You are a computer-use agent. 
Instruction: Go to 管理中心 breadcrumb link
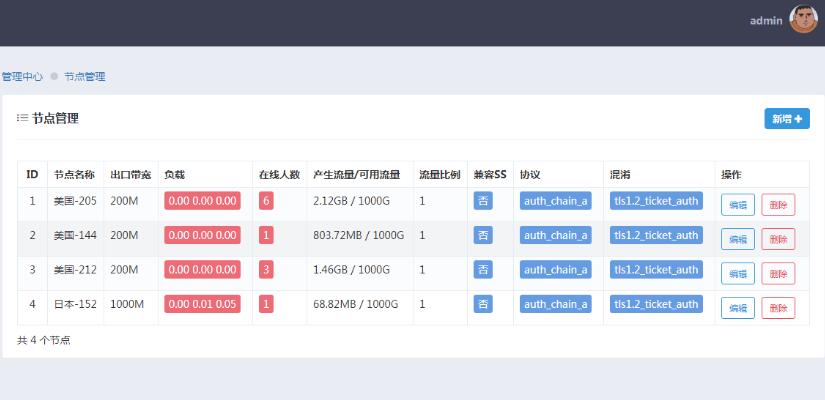(22, 76)
